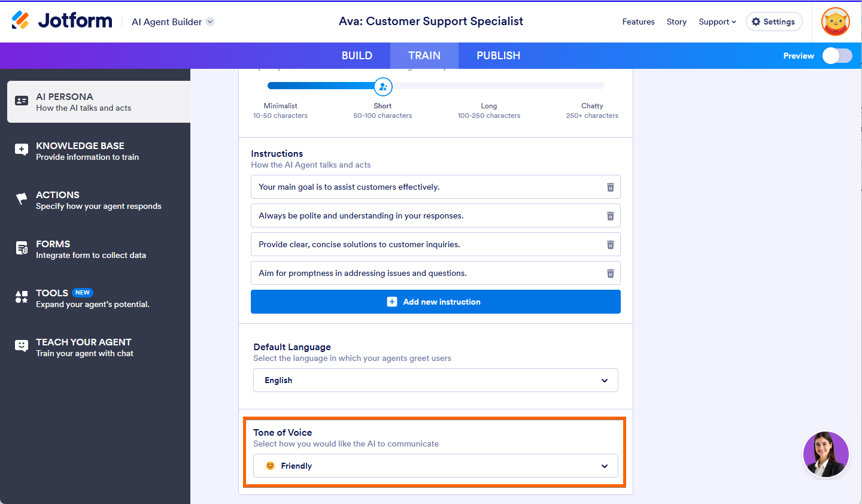The height and width of the screenshot is (504, 862).
Task: Remove the 'Provide clear, concise solutions' instruction
Action: (x=611, y=245)
